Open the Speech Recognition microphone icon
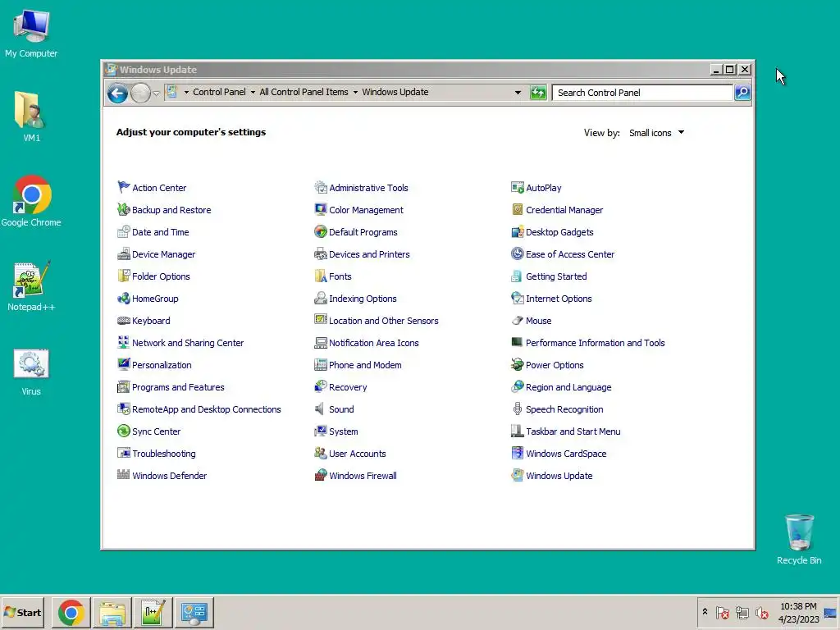Viewport: 840px width, 630px height. [x=518, y=409]
